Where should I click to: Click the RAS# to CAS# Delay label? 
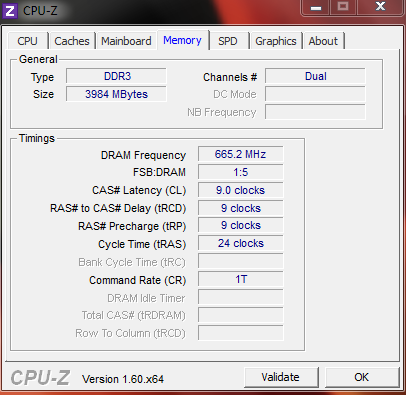[118, 208]
